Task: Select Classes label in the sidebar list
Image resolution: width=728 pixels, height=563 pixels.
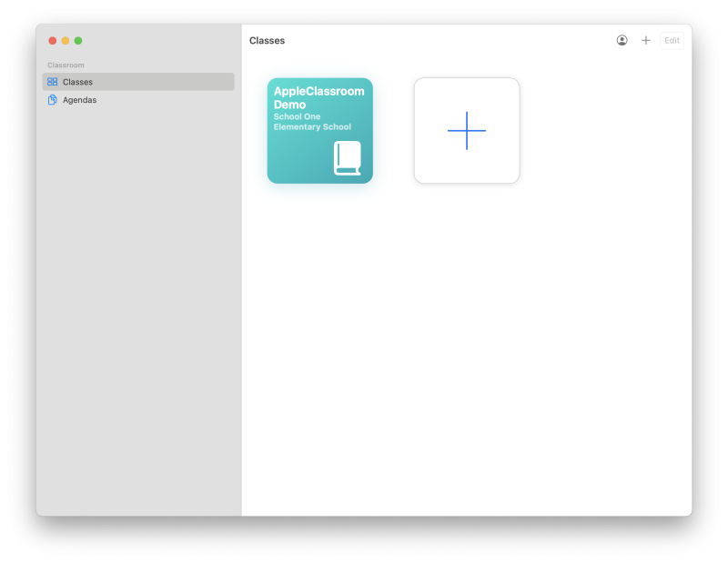Action: [x=76, y=82]
